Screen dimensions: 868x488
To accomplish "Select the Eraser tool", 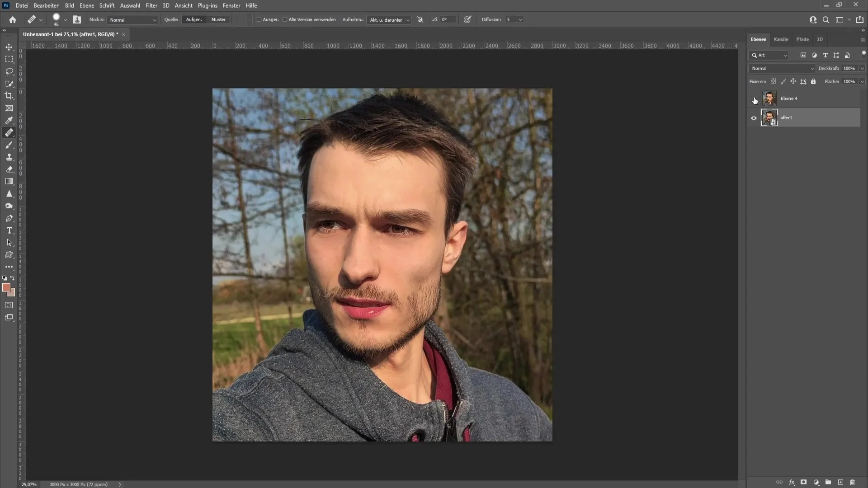I will (x=9, y=169).
